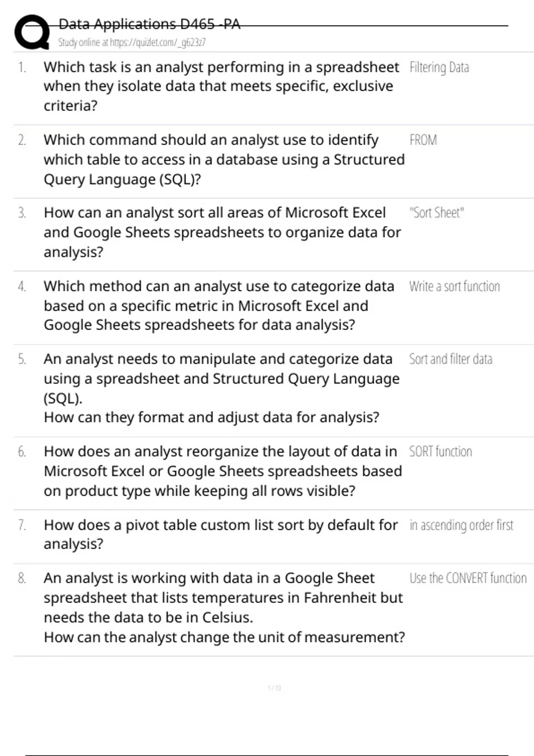The width and height of the screenshot is (534, 756).
Task: Select the question about isolating data by criteria
Action: click(x=221, y=86)
